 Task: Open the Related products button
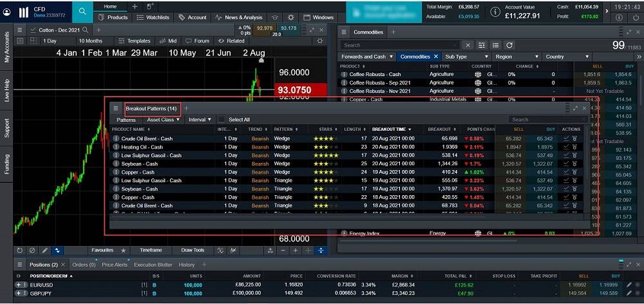tap(232, 41)
